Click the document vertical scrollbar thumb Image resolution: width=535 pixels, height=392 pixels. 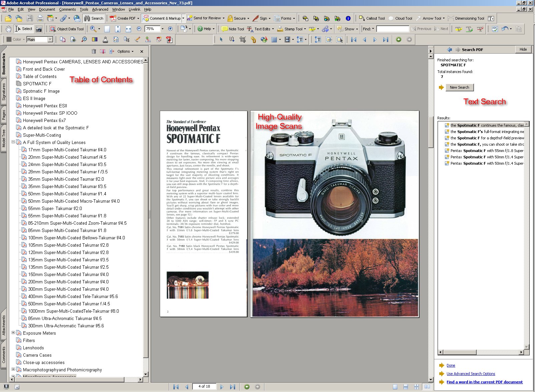tap(431, 132)
